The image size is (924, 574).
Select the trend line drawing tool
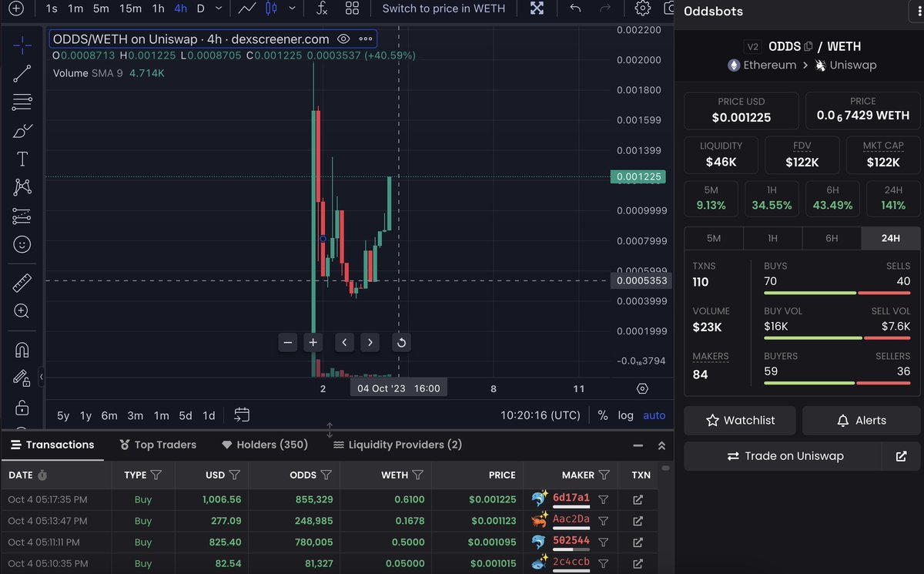[x=22, y=73]
